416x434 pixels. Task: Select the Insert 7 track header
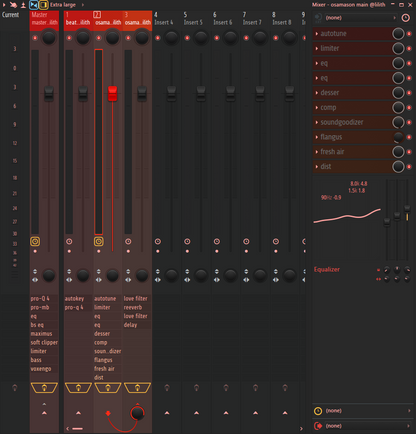coord(255,19)
